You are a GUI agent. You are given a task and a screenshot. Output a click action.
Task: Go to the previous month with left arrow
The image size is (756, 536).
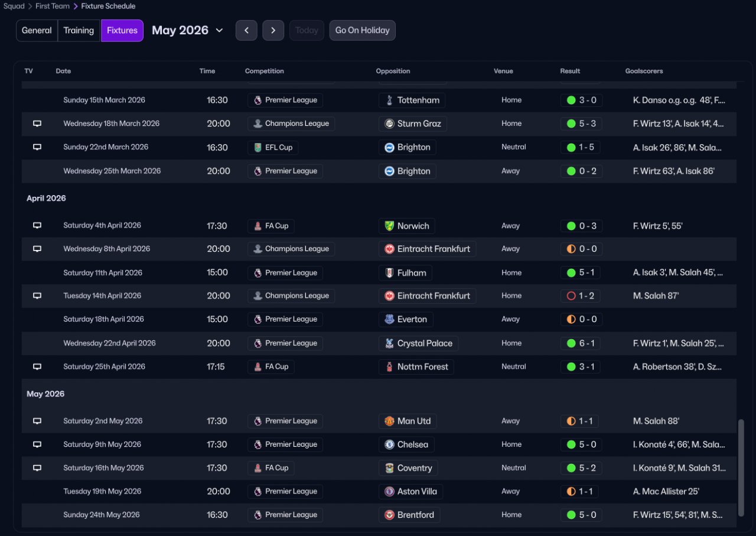coord(246,30)
